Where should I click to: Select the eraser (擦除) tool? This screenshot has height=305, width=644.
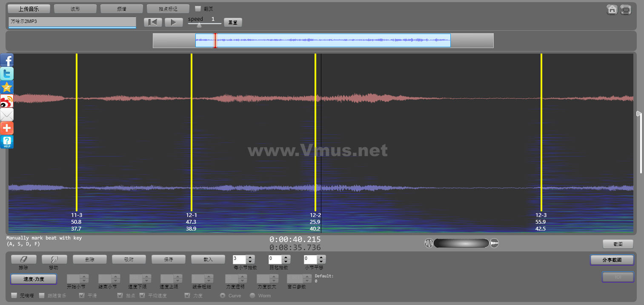(23, 259)
